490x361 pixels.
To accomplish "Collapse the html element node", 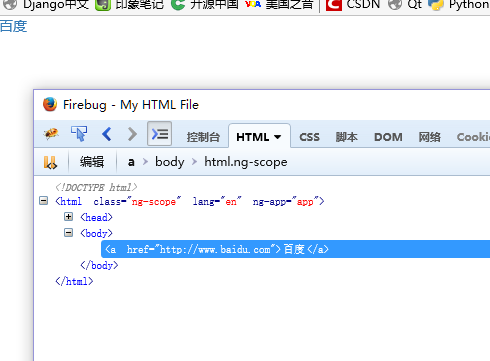I will point(43,201).
